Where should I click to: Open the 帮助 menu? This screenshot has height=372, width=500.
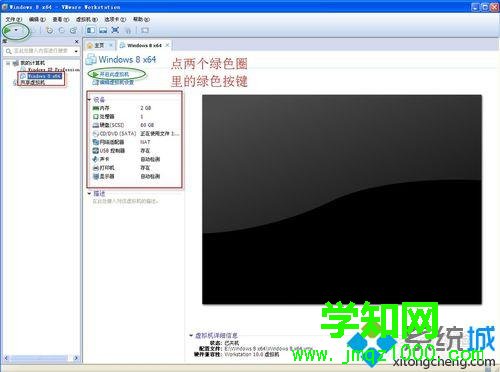[141, 19]
